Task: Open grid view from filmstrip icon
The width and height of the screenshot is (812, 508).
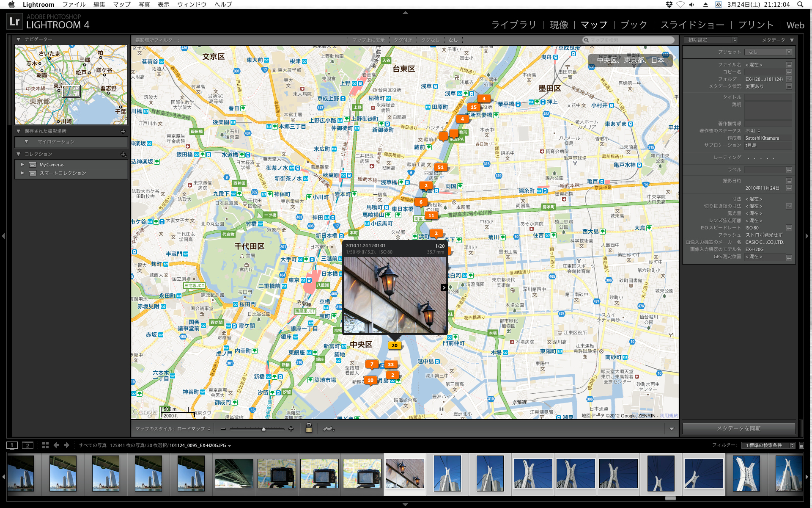Action: pos(45,445)
